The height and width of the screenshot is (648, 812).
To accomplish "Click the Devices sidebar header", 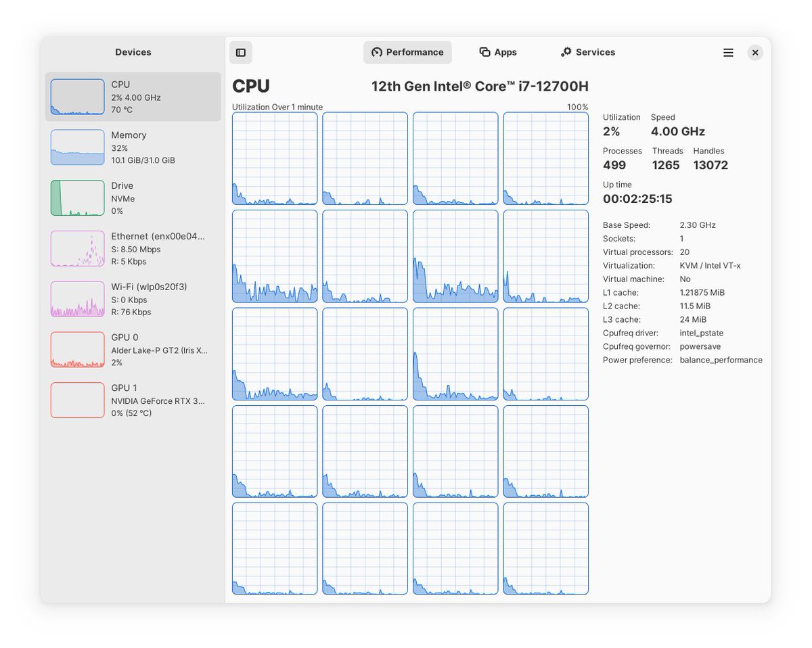I will point(133,52).
